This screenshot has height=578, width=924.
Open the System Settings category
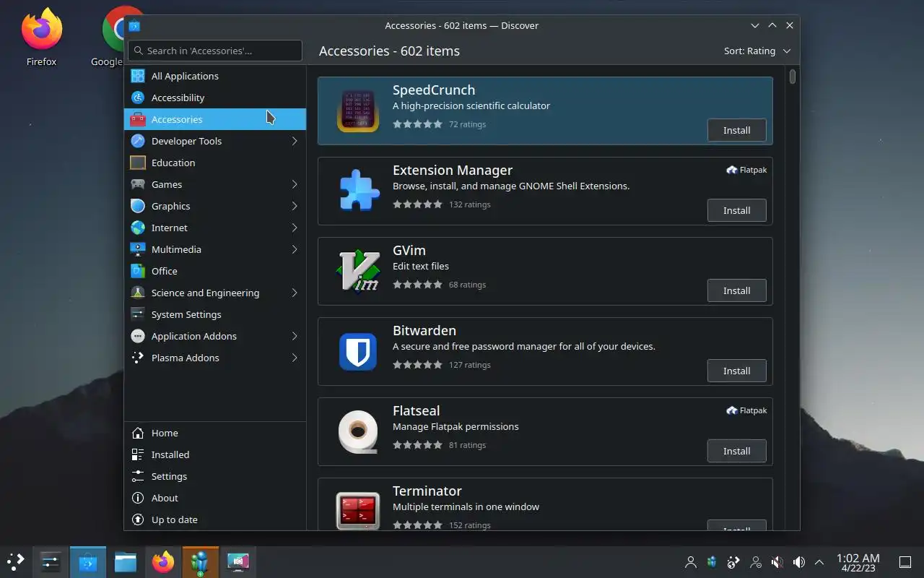[215, 314]
